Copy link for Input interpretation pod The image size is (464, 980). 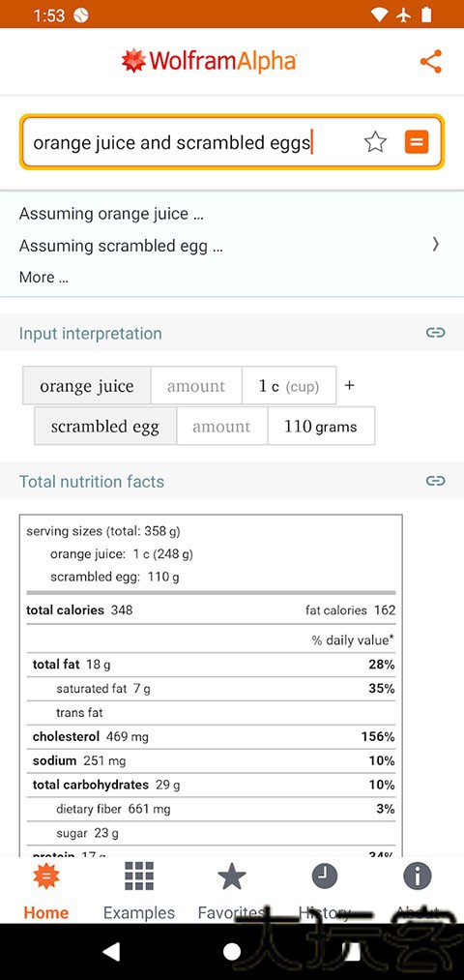tap(435, 333)
